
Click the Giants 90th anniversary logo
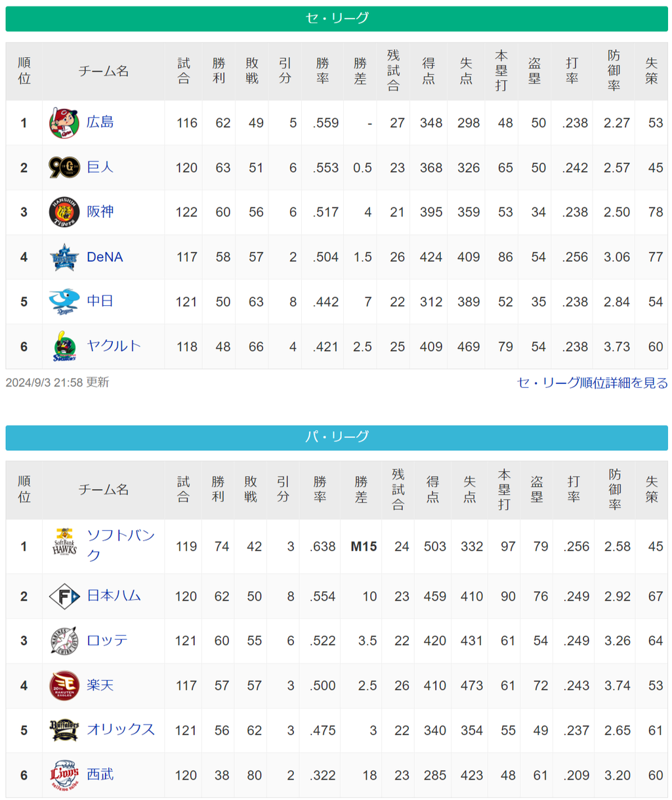(64, 167)
